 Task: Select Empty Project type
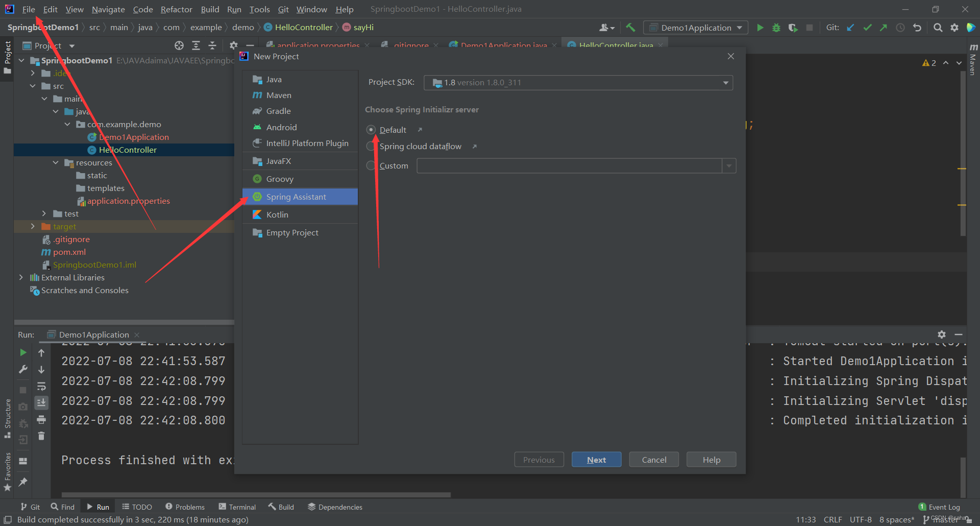pyautogui.click(x=300, y=232)
